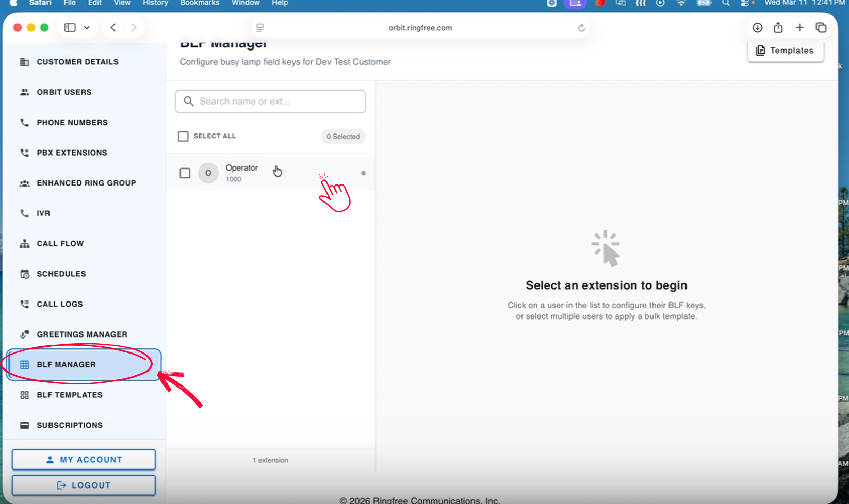Open the Bookmarks menu
Image resolution: width=849 pixels, height=504 pixels.
coord(200,3)
